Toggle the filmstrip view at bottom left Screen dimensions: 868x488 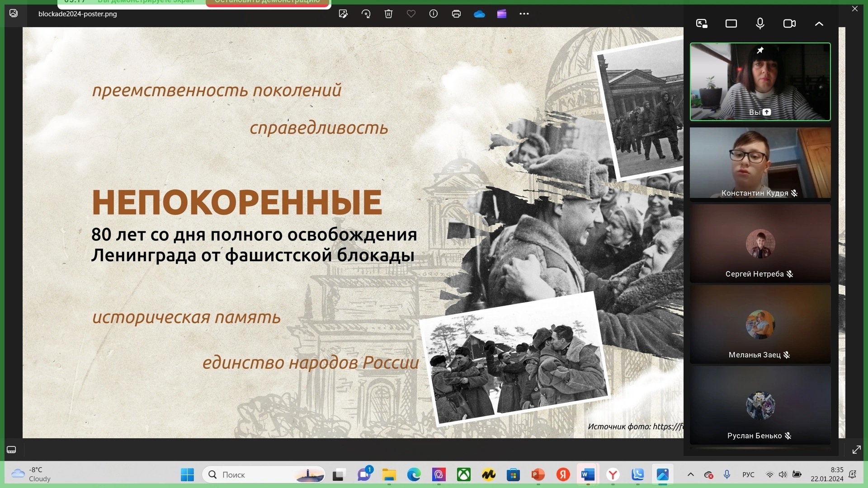coord(11,450)
